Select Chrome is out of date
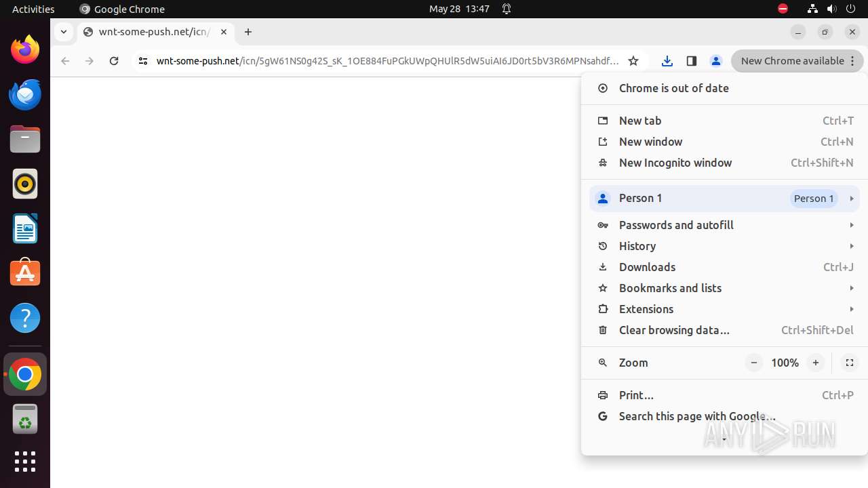868x488 pixels. (724, 88)
